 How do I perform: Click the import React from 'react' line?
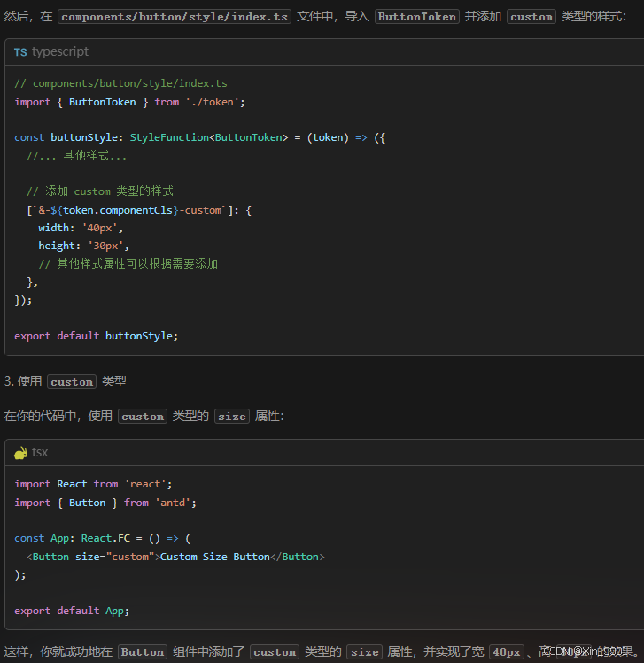click(93, 484)
